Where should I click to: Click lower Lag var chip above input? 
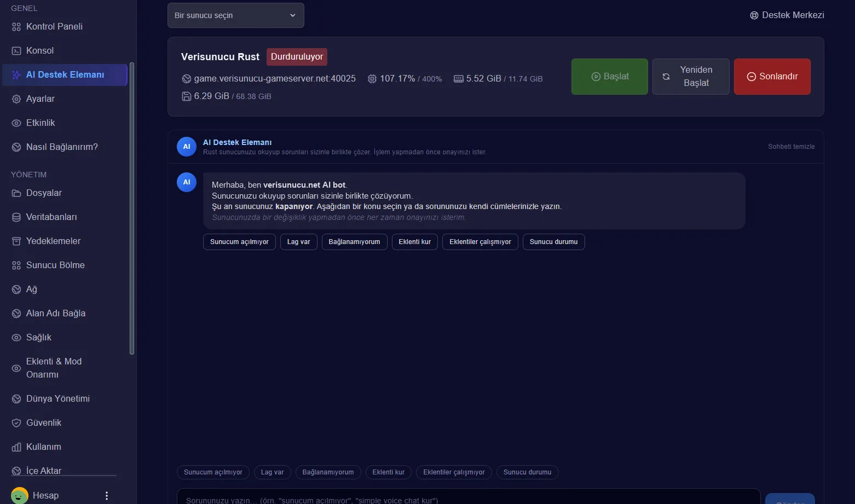coord(273,472)
